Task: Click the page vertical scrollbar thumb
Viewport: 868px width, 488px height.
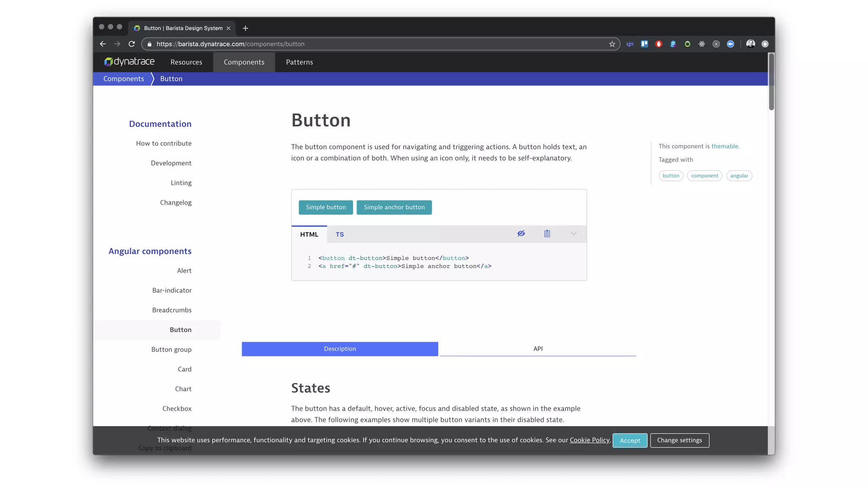Action: pyautogui.click(x=771, y=82)
